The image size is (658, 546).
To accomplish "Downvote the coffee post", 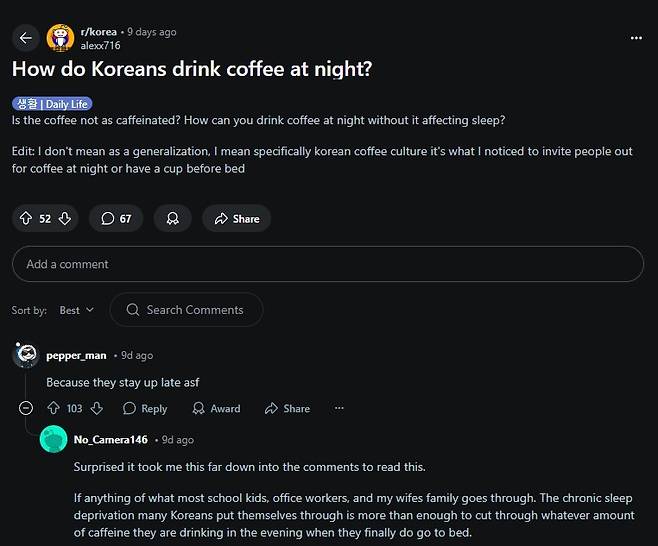I will [65, 219].
